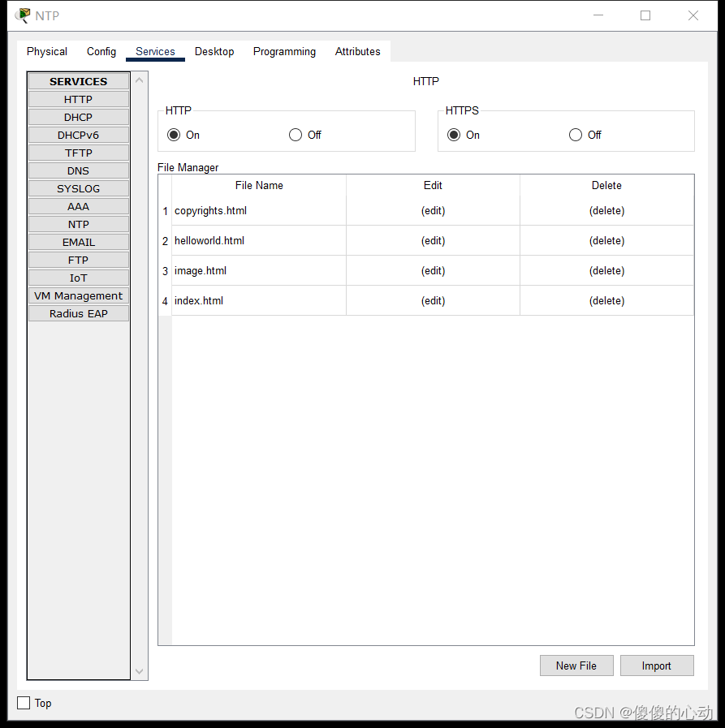The image size is (725, 728).
Task: Edit the helloworld.html file
Action: [433, 240]
